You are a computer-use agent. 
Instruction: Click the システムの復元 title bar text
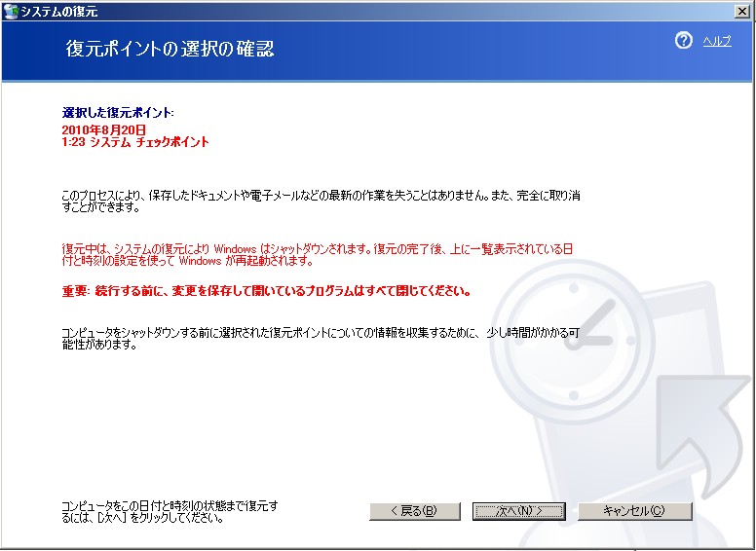tap(58, 12)
